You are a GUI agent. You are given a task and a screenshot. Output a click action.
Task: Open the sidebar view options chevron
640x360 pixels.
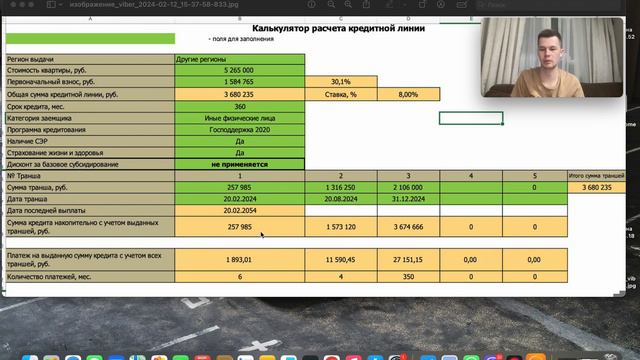click(60, 4)
